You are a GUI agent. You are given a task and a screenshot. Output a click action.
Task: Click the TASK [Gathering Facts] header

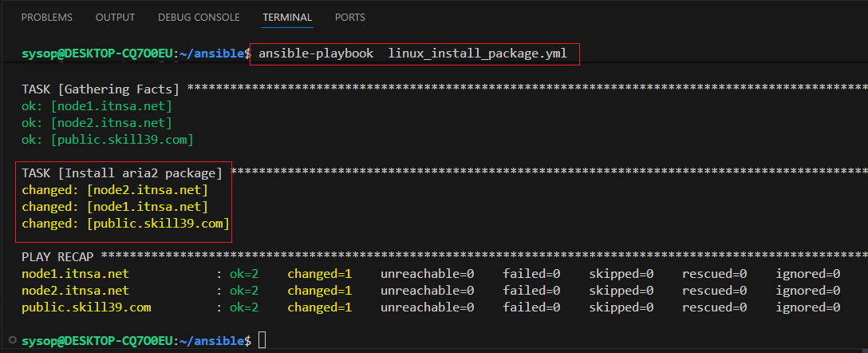pos(101,88)
